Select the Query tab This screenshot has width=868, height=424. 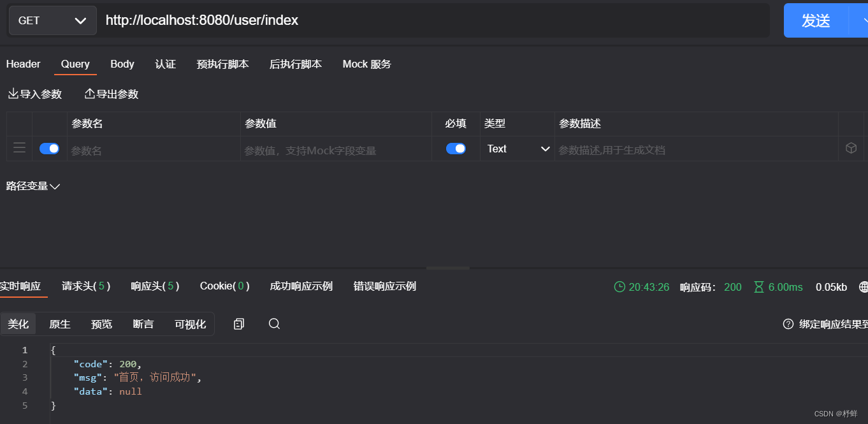pyautogui.click(x=75, y=64)
